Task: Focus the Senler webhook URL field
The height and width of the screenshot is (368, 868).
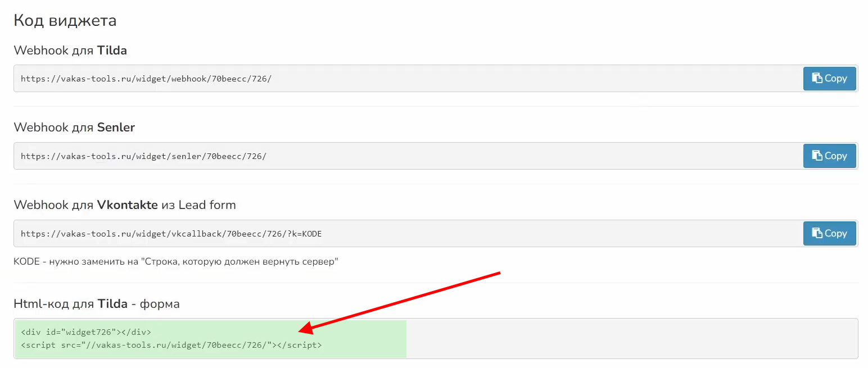Action: coord(143,156)
